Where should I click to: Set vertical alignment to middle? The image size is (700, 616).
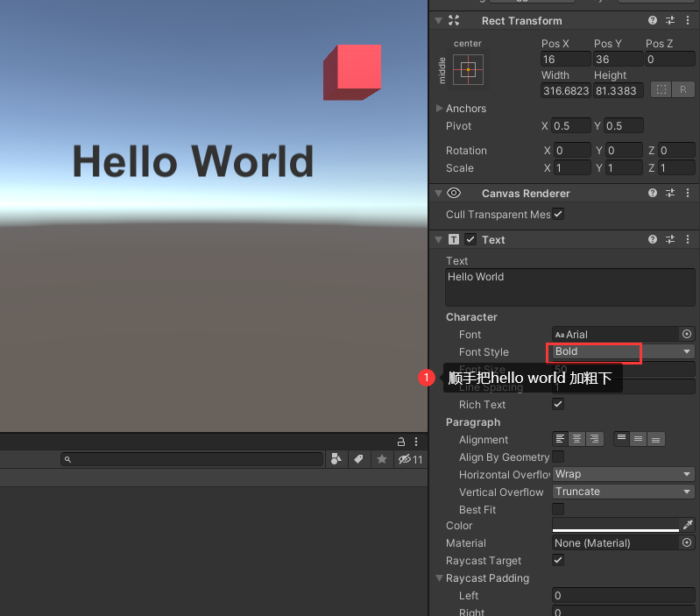[639, 439]
